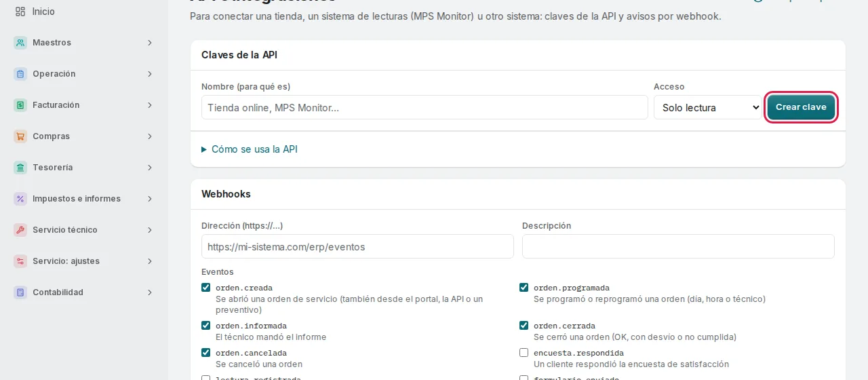Expand the Compras menu chevron
The image size is (868, 380).
click(150, 136)
